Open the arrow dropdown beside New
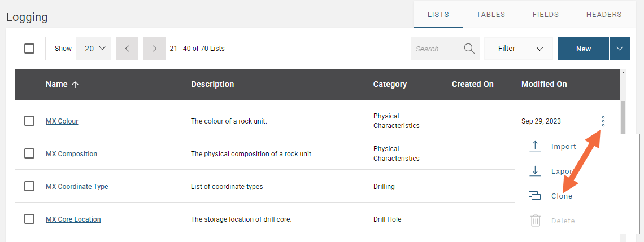Viewport: 644px width, 242px height. click(x=619, y=49)
